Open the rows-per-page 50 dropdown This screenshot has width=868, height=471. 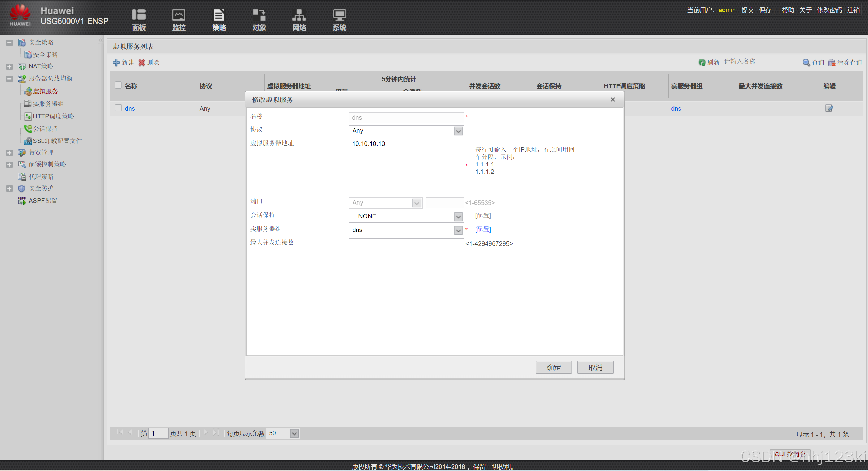[294, 433]
